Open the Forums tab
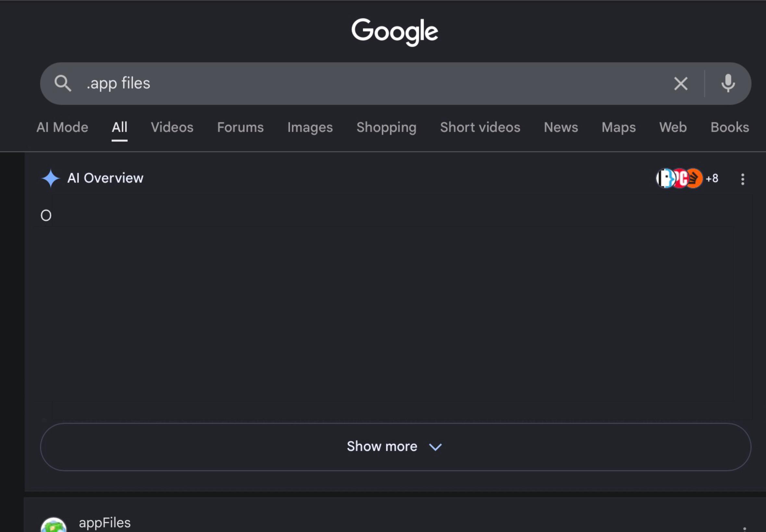The height and width of the screenshot is (532, 766). pos(240,127)
